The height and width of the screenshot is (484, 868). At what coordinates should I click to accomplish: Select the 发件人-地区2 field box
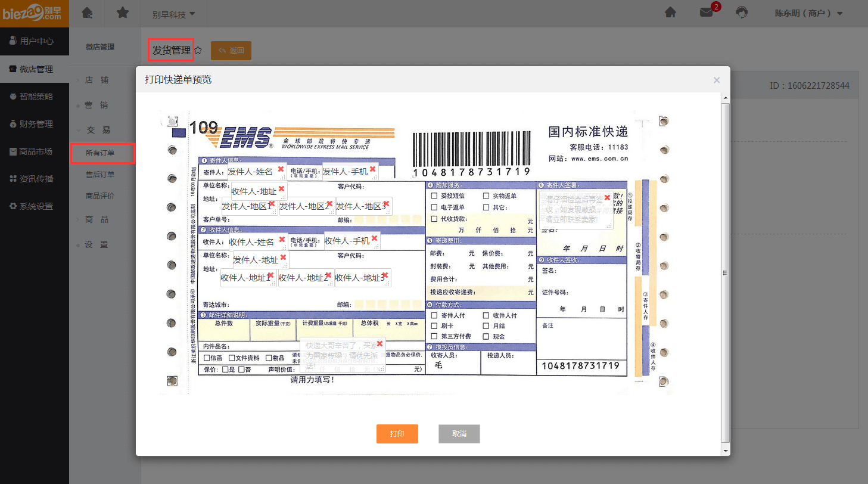pos(307,206)
